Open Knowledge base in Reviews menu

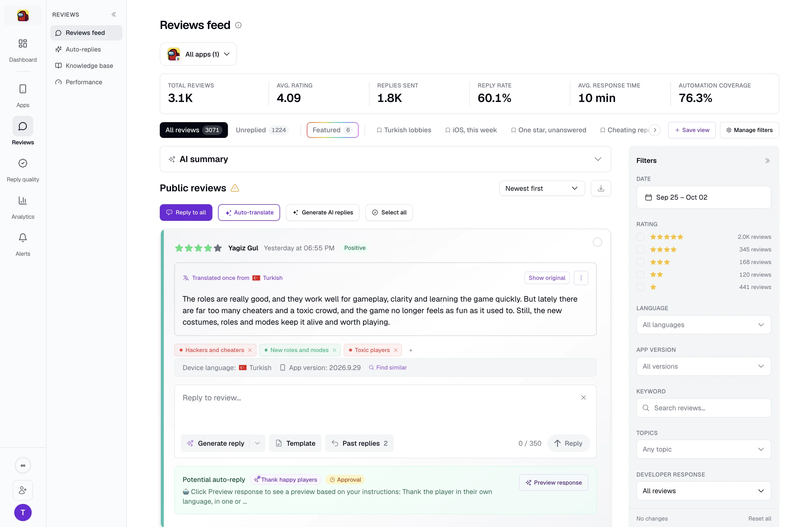tap(86, 65)
